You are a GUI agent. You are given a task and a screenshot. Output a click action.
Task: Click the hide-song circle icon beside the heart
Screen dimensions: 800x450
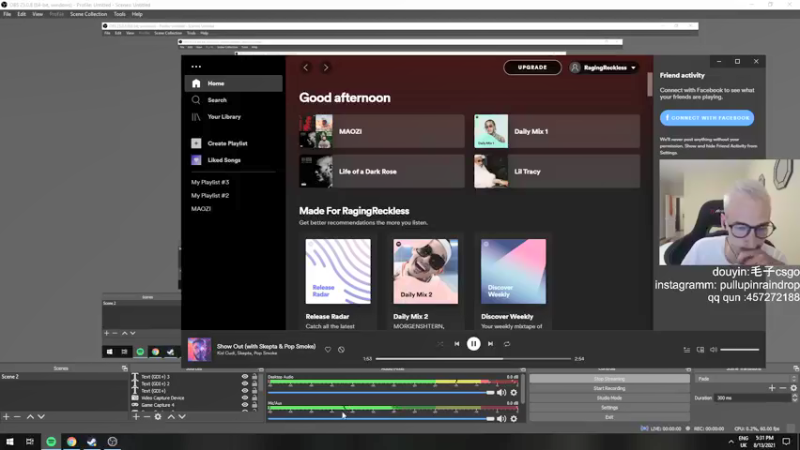pos(341,349)
